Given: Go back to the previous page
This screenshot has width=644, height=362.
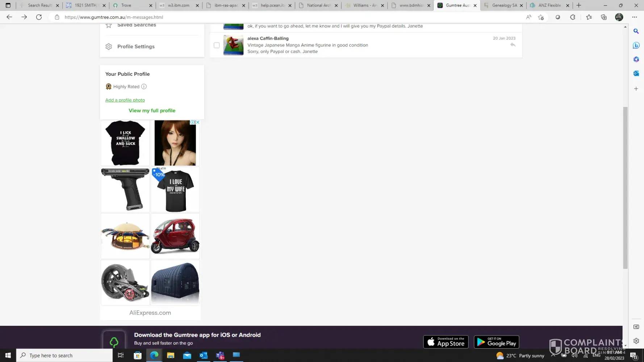Looking at the screenshot, I should pos(9,17).
